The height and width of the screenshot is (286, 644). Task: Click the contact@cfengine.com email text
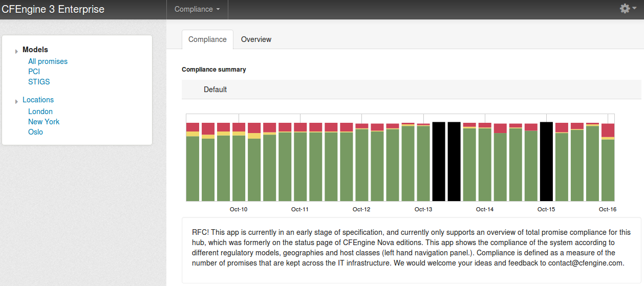pyautogui.click(x=586, y=263)
